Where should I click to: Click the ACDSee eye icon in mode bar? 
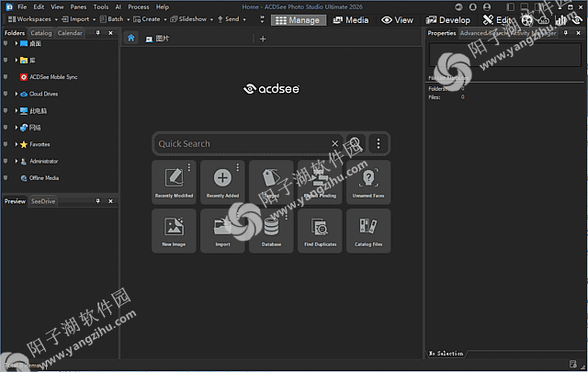[x=577, y=20]
